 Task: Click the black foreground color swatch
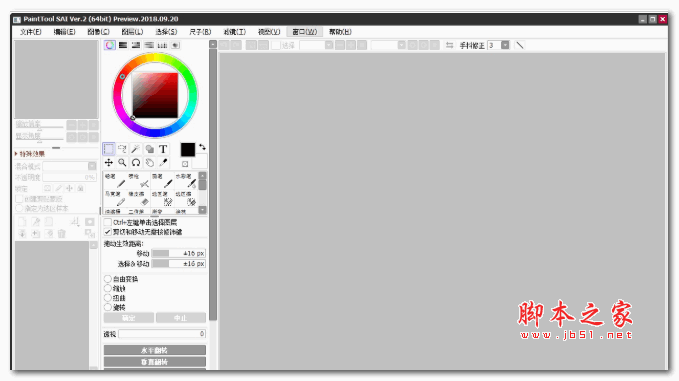[188, 149]
